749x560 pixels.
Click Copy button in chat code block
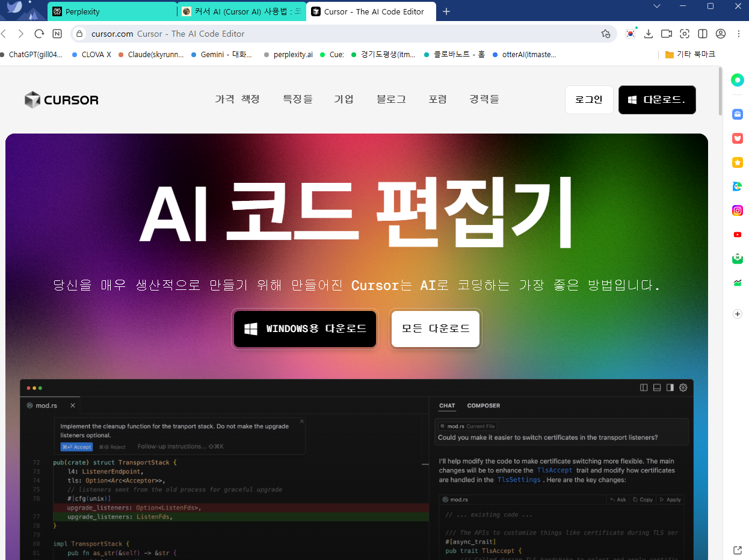click(x=643, y=500)
